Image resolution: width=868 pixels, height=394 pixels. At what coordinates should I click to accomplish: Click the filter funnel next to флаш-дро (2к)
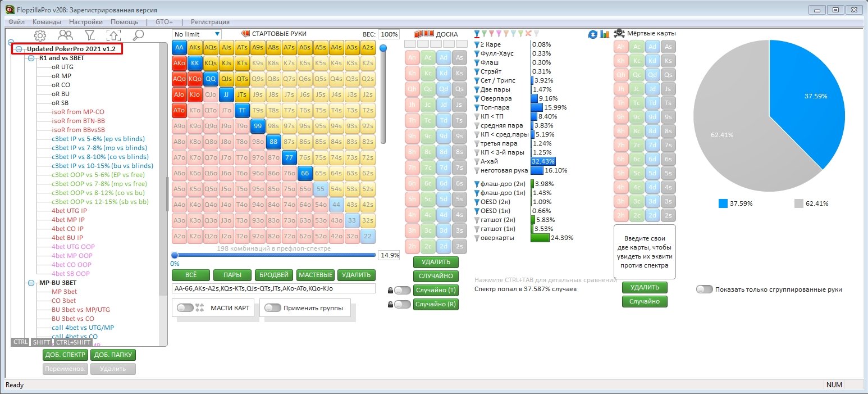coord(477,184)
